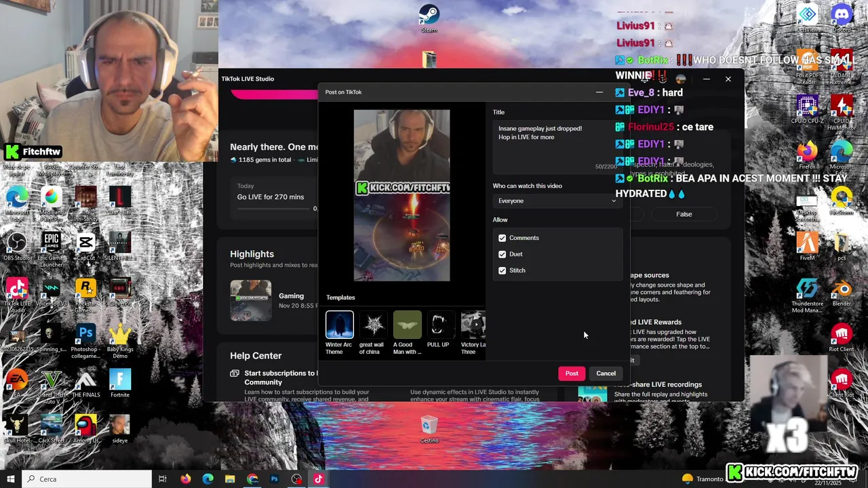The image size is (868, 488).
Task: Open the Gaming highlight thumbnail
Action: pos(250,300)
